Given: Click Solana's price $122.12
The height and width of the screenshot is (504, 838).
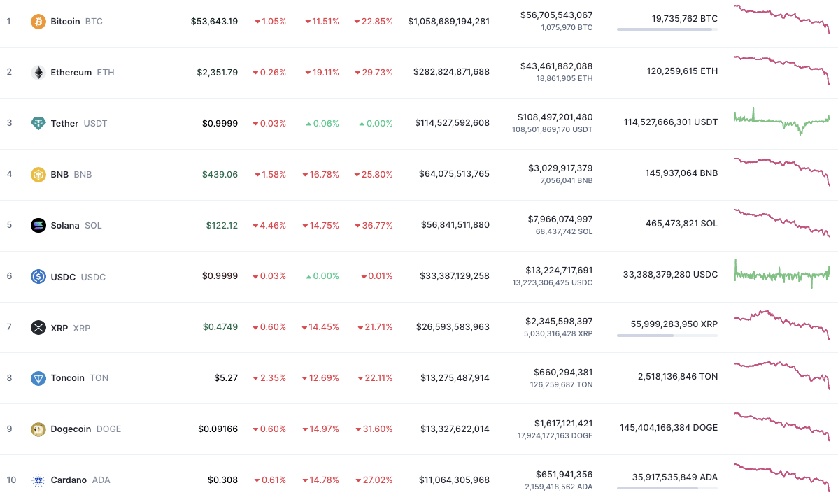Looking at the screenshot, I should point(222,225).
